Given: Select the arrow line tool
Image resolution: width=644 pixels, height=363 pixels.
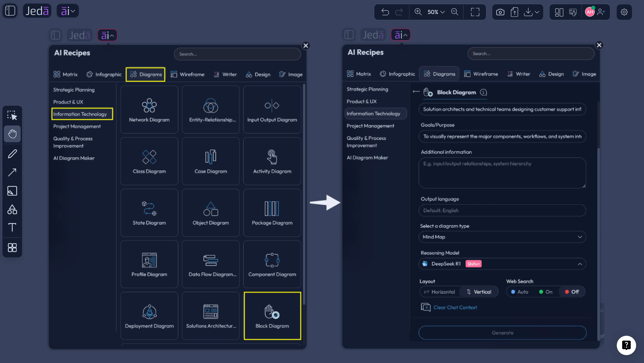Looking at the screenshot, I should pos(12,172).
